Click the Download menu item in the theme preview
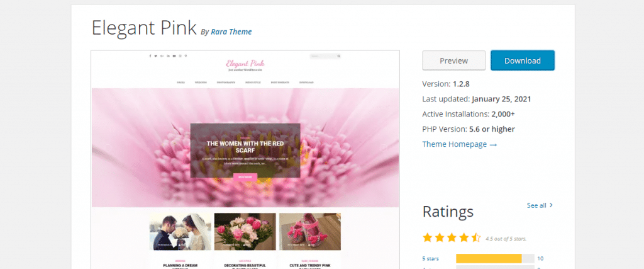 pos(306,83)
